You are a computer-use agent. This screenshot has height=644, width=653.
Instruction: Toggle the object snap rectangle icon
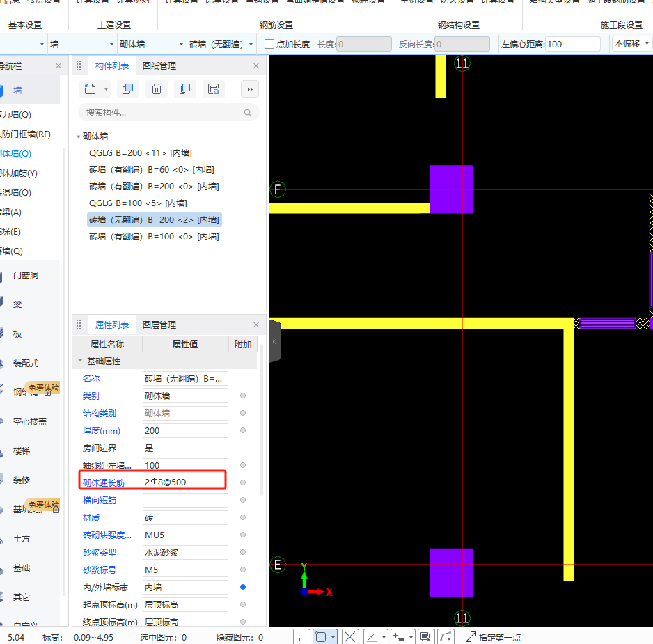tap(321, 637)
